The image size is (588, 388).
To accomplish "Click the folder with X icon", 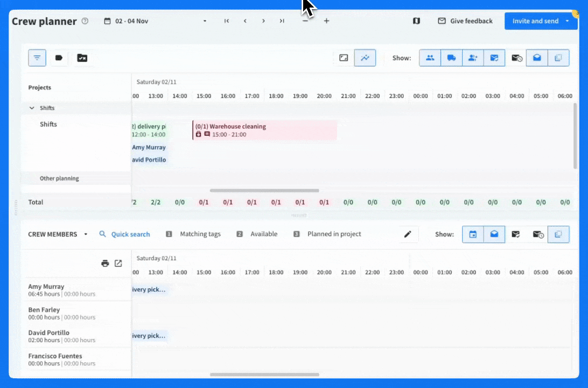I will (x=82, y=58).
